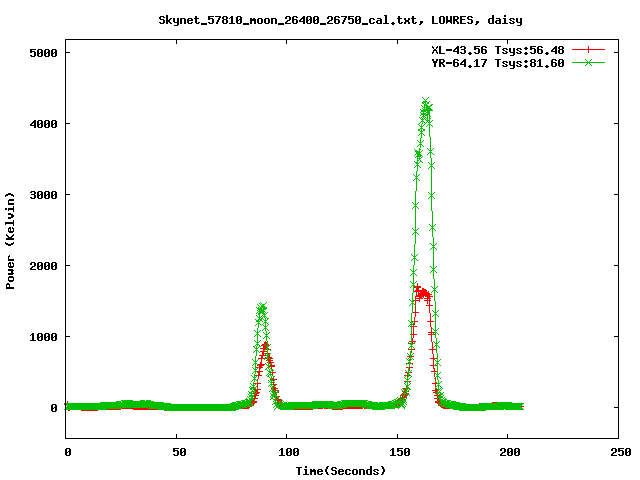Click the x-axis tick value 200
Screen dimensions: 640x480
tap(510, 452)
